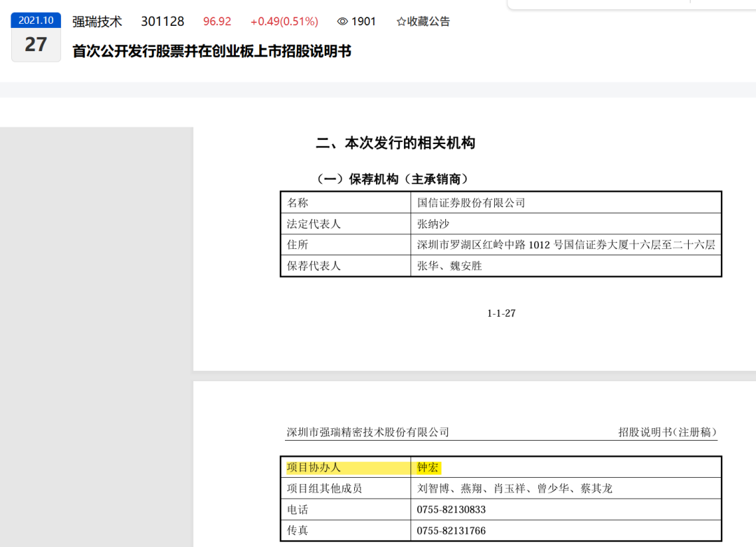This screenshot has width=756, height=547.
Task: Select the 名称 label cell
Action: (346, 203)
